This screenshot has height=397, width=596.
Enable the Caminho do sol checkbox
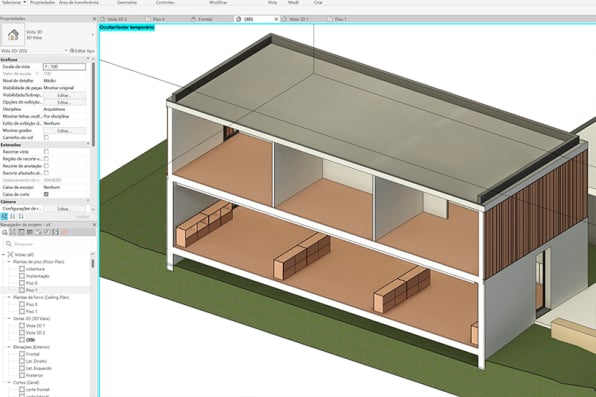(x=46, y=137)
